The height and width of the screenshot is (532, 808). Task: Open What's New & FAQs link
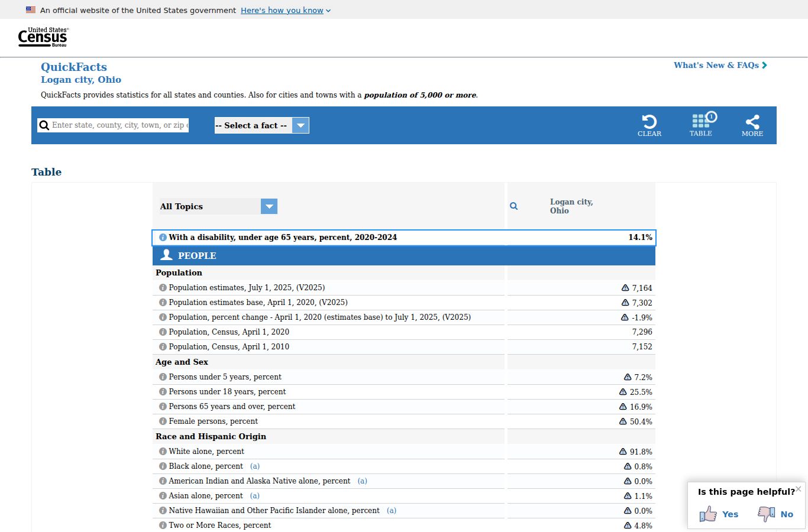[720, 65]
